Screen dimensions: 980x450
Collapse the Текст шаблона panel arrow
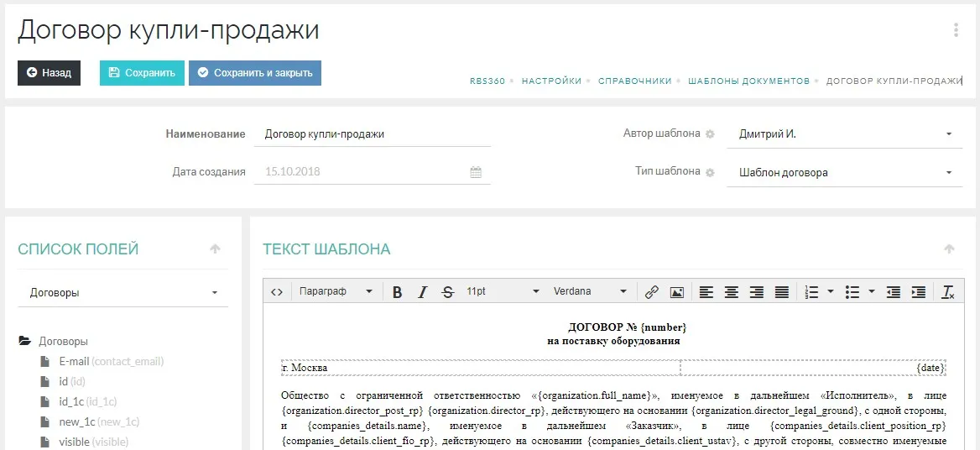(x=949, y=249)
